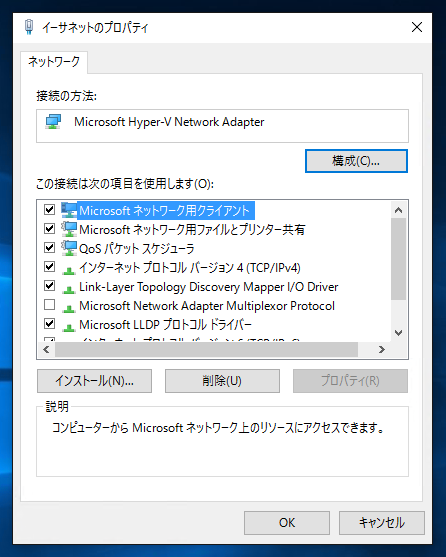The width and height of the screenshot is (446, 557).
Task: Select Microsoft ネットワーク用ファイルとプリンター共有 row
Action: 192,230
